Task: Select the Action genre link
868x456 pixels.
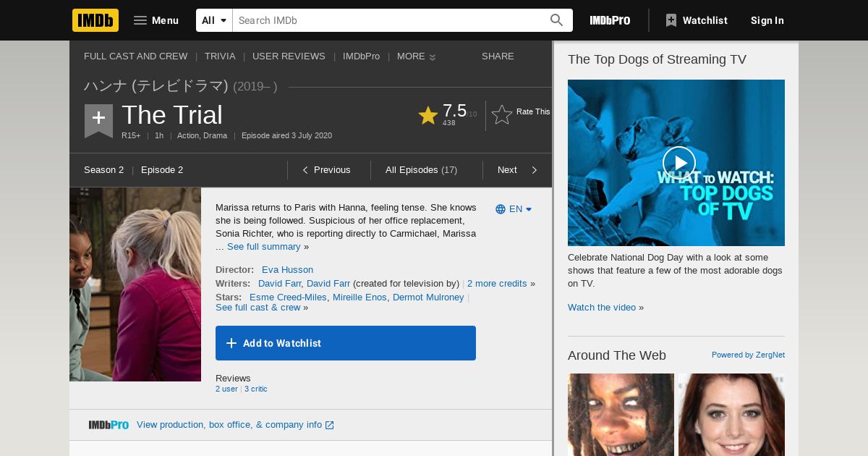Action: point(187,135)
